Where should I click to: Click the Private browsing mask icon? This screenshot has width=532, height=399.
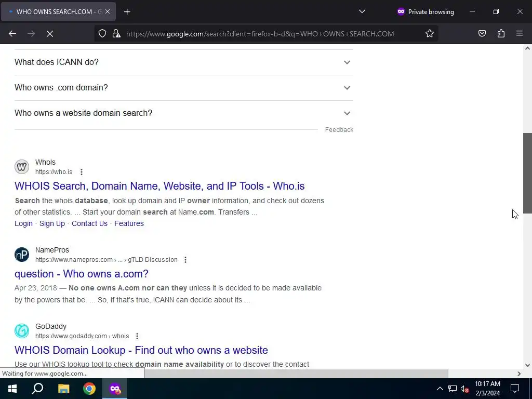[401, 11]
